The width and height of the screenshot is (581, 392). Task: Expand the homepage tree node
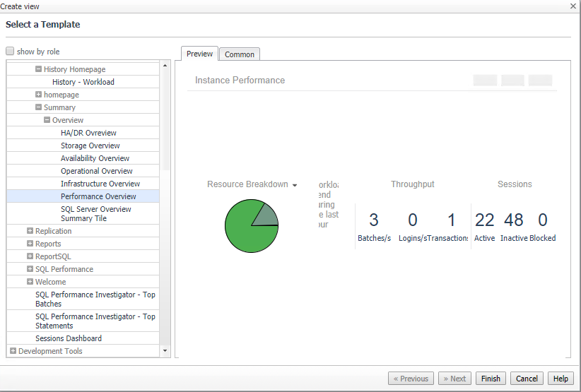coord(39,95)
